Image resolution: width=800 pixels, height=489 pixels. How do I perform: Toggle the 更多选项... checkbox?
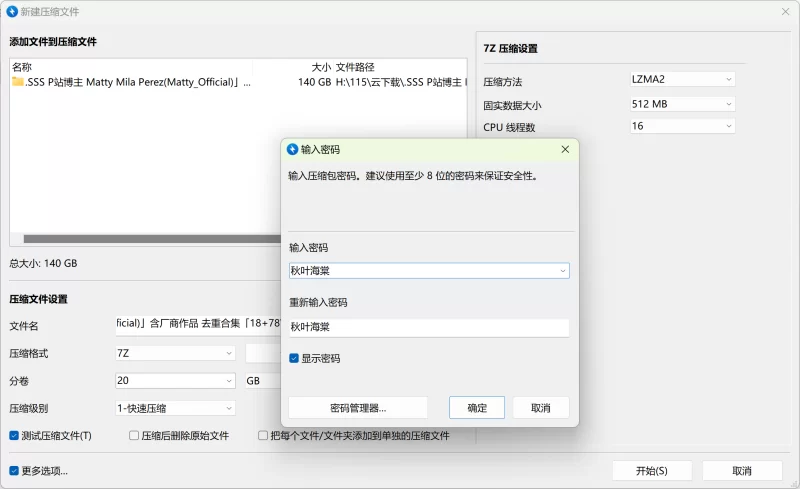[14, 471]
